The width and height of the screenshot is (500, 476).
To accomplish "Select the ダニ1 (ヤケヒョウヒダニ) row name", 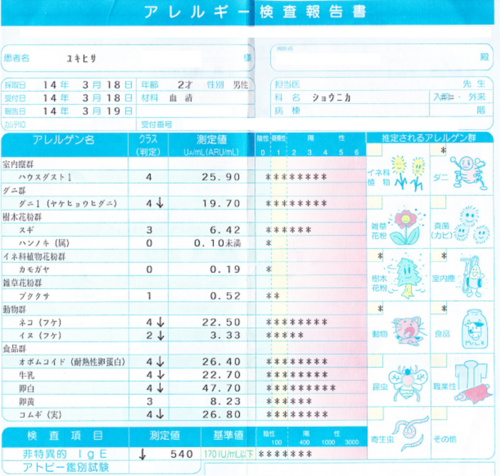I will pos(68,203).
